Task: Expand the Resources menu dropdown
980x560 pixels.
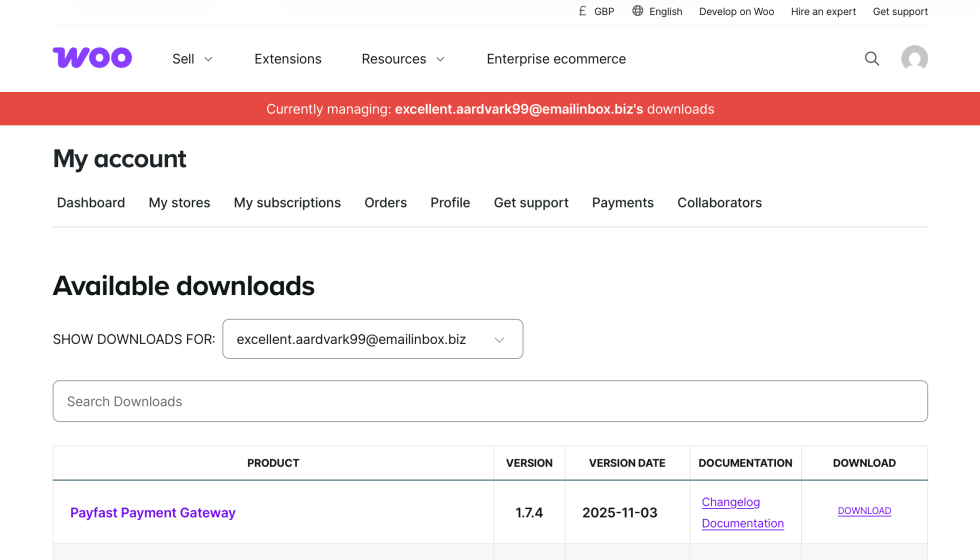Action: (x=403, y=59)
